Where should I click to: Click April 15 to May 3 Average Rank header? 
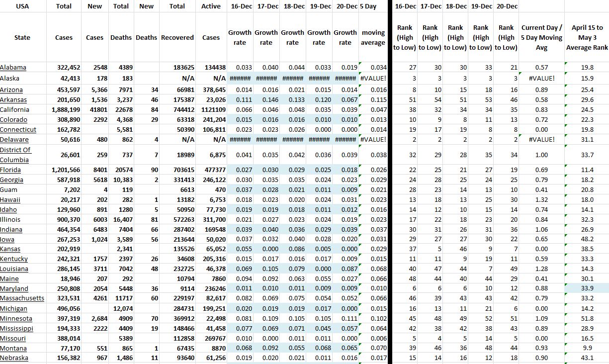587,38
